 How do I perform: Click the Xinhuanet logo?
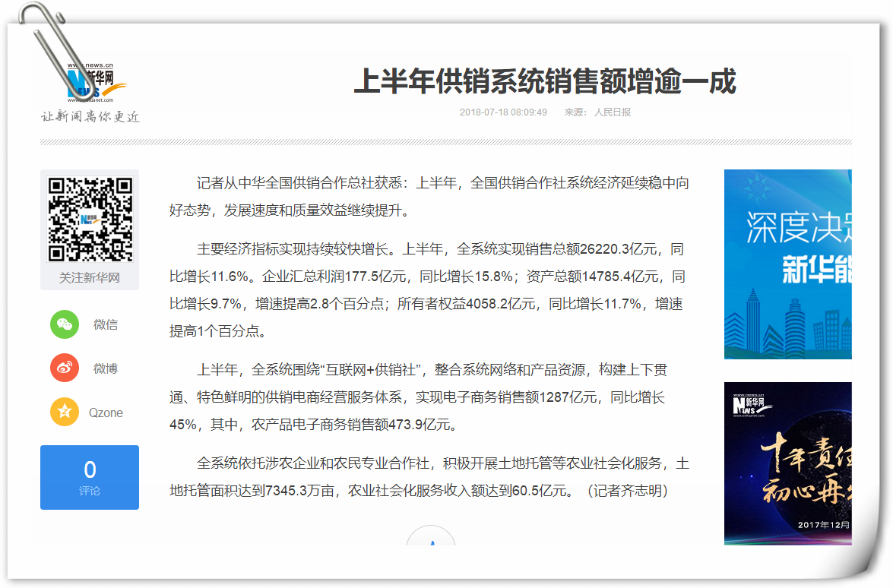(96, 83)
